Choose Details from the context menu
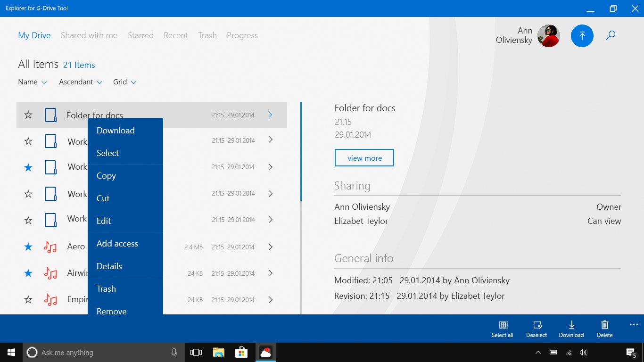This screenshot has height=362, width=644. (x=125, y=266)
